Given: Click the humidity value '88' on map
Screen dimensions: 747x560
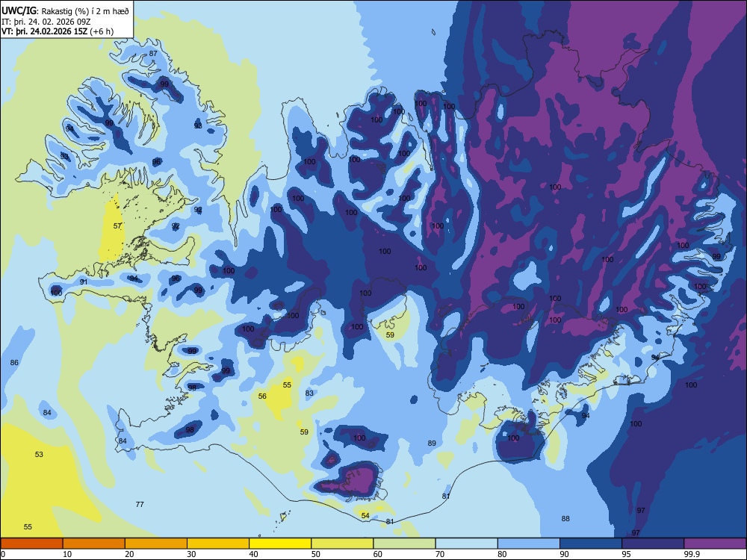Looking at the screenshot, I should tap(565, 519).
